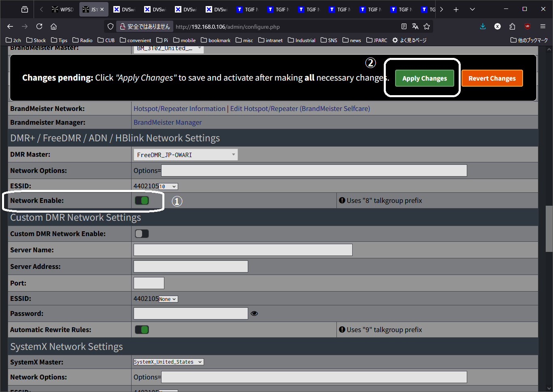
Task: Go forward one page
Action: click(25, 26)
